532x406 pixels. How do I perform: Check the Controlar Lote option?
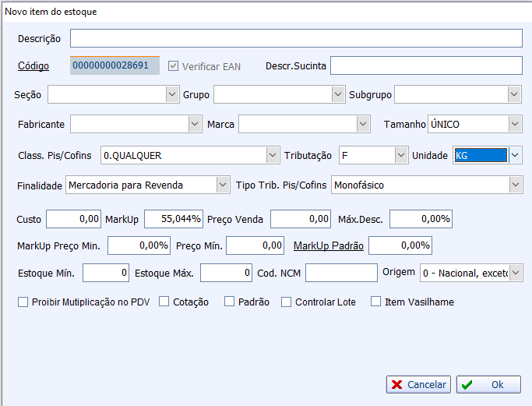[x=287, y=302]
